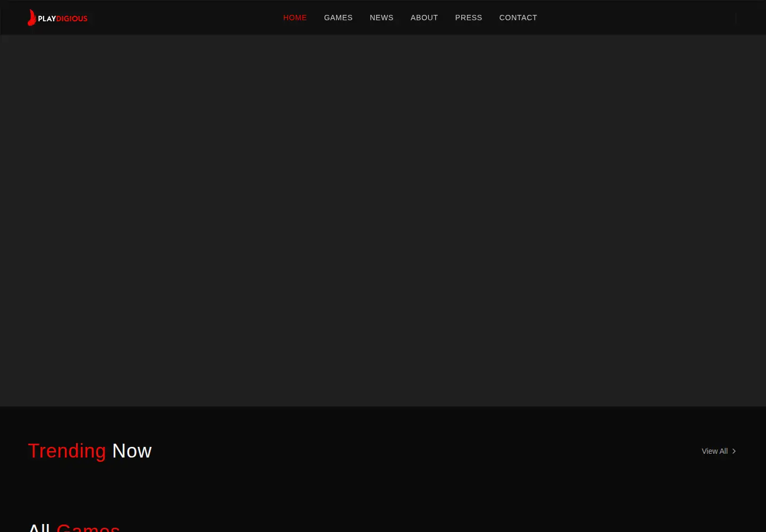Open the CONTACT page
Screen dimensions: 766x532
[518, 18]
